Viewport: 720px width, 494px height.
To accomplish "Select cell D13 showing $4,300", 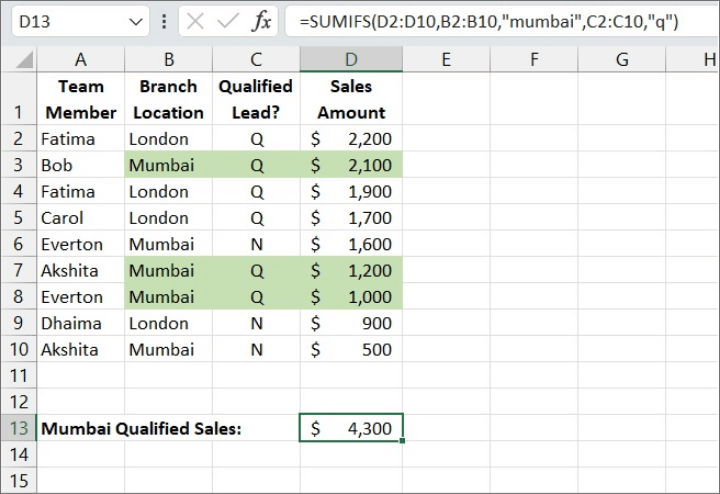I will click(x=351, y=428).
